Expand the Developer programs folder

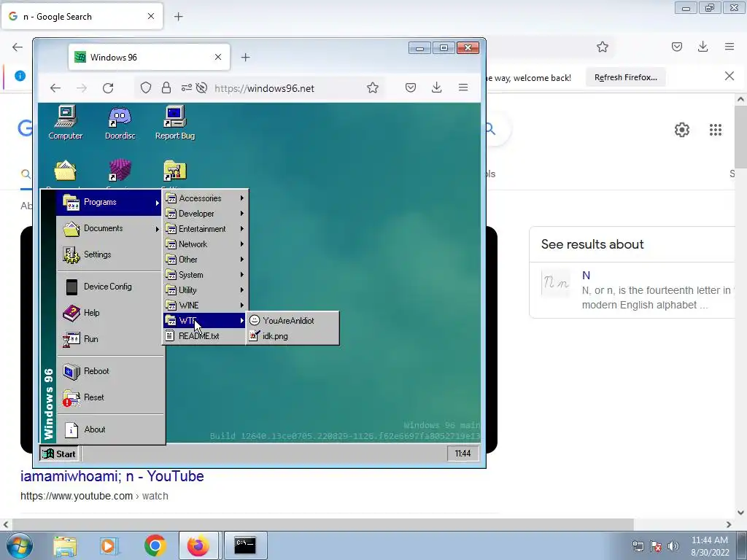tap(205, 214)
